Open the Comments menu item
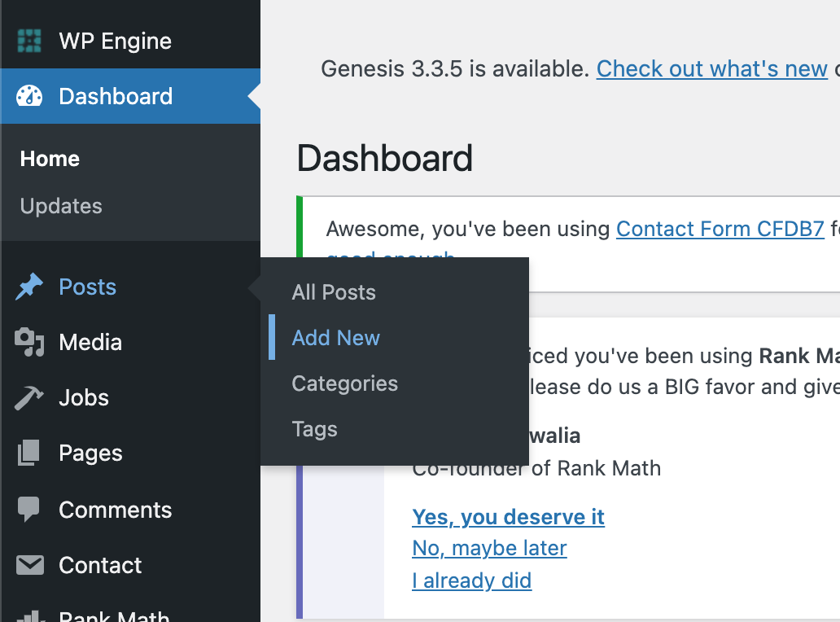The image size is (840, 622). tap(131, 510)
